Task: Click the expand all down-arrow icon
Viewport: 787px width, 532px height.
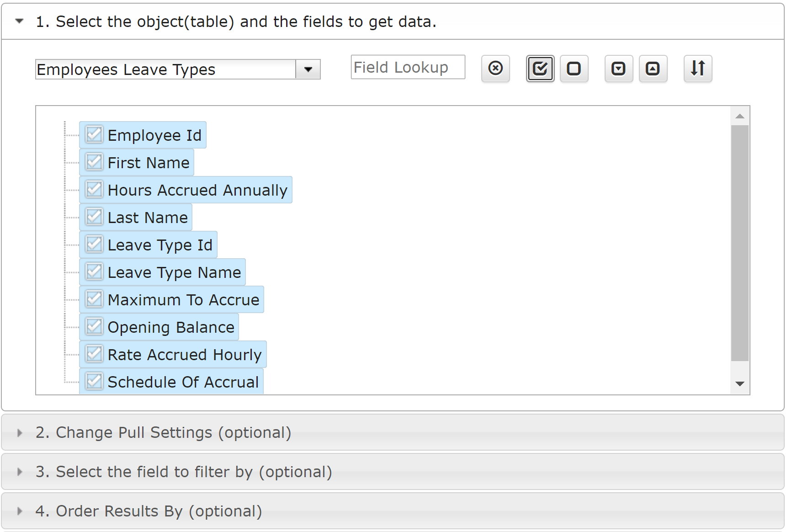Action: [619, 69]
